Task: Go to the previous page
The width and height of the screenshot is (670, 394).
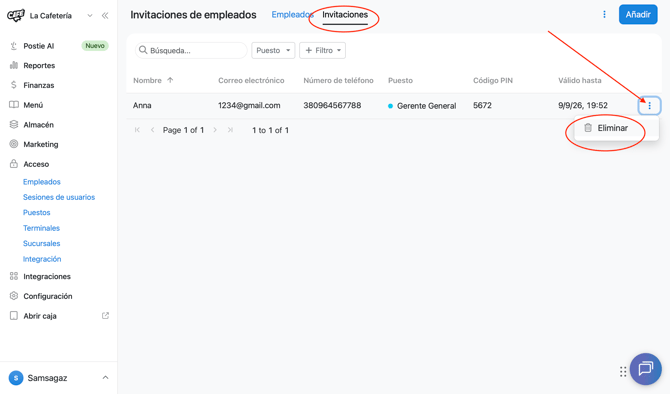Action: (153, 130)
